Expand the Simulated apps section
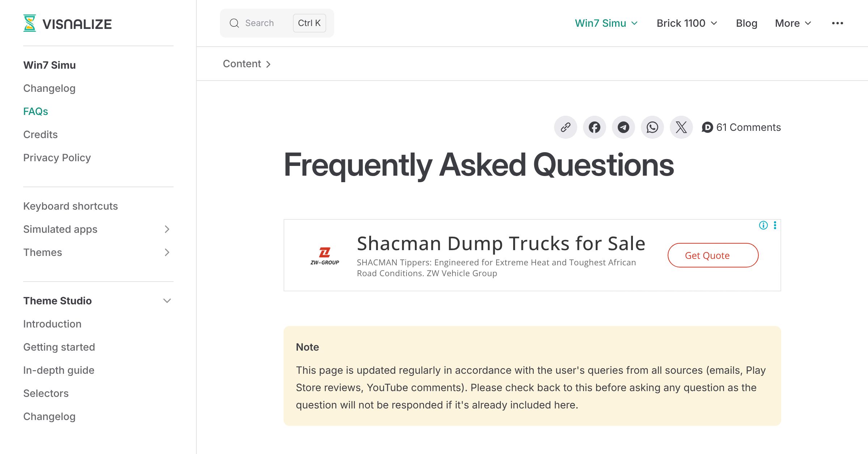Image resolution: width=868 pixels, height=454 pixels. coord(167,229)
